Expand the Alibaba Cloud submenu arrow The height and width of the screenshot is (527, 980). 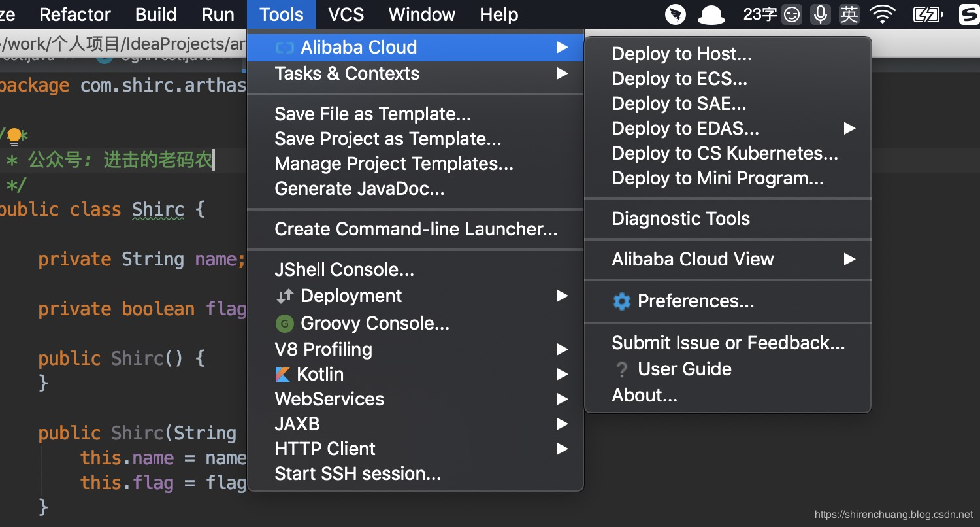tap(562, 47)
